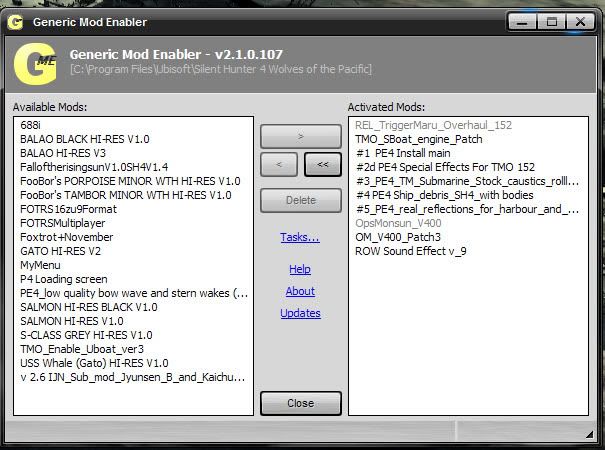Open the Help link
Screen dimensions: 605x450
point(300,269)
